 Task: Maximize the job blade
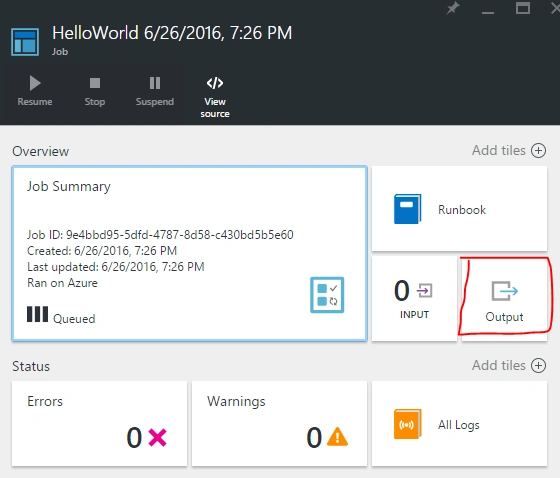coord(522,8)
